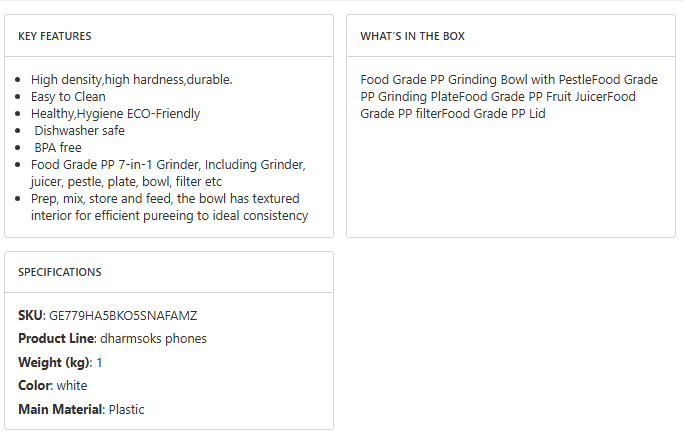The height and width of the screenshot is (434, 684).
Task: Click the 'BPA free' feature text
Action: [58, 148]
